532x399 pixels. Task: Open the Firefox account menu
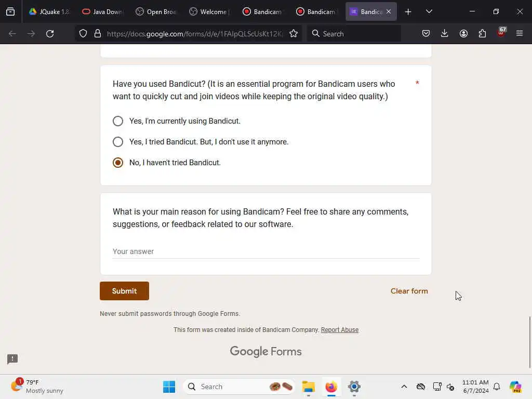(463, 34)
